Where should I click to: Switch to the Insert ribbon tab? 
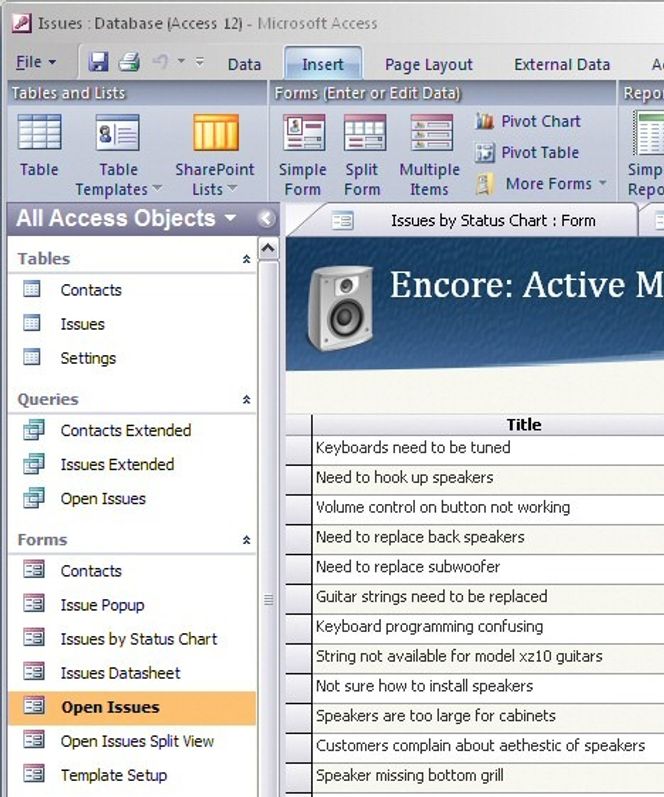323,64
